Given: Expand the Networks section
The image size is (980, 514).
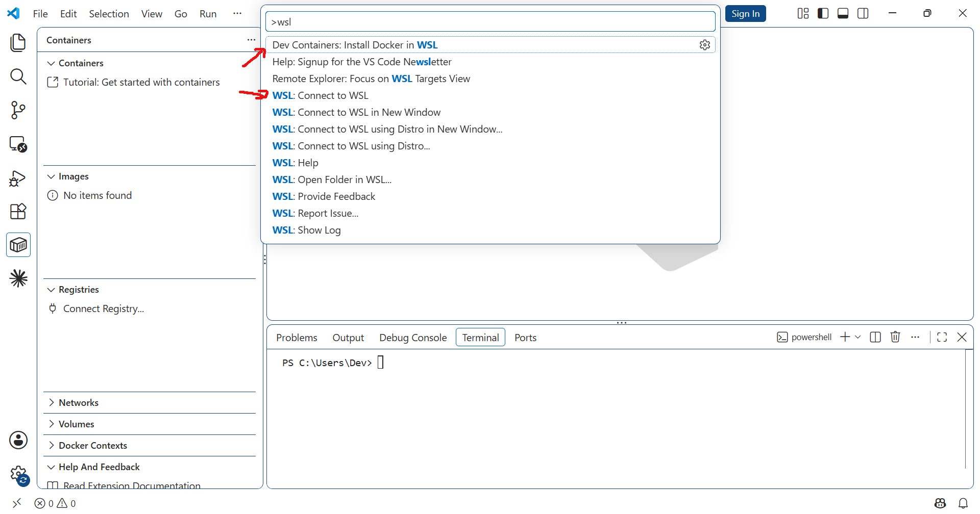Looking at the screenshot, I should (x=149, y=403).
